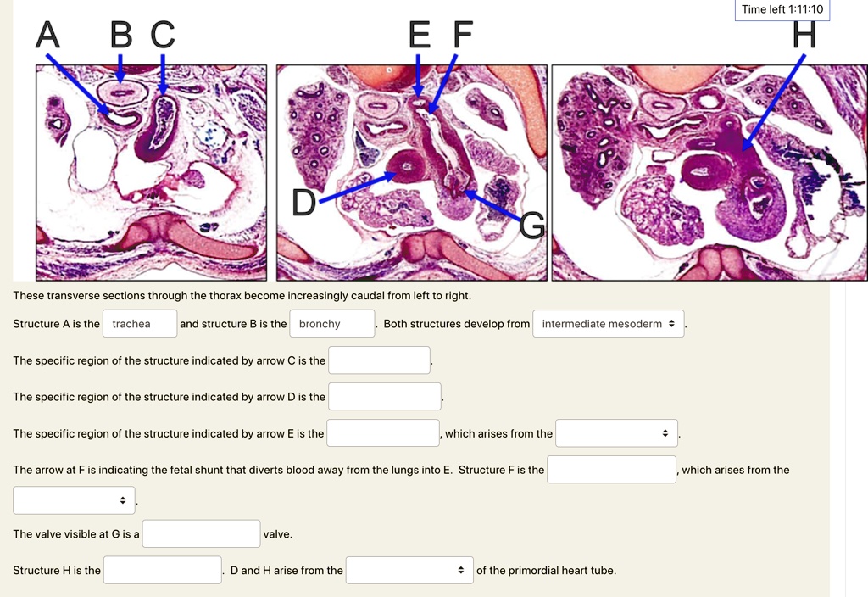This screenshot has height=597, width=868.
Task: Click the rightmost thorax section image
Action: click(x=709, y=173)
